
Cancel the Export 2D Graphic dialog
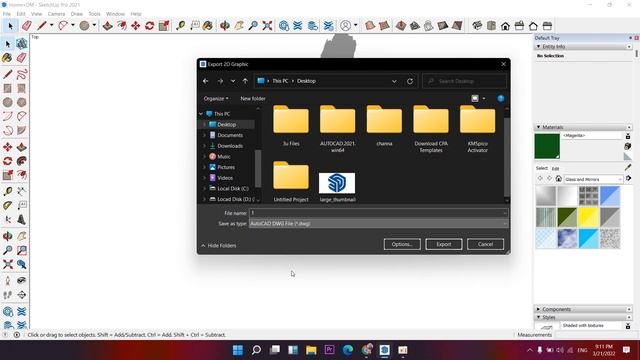pyautogui.click(x=485, y=244)
